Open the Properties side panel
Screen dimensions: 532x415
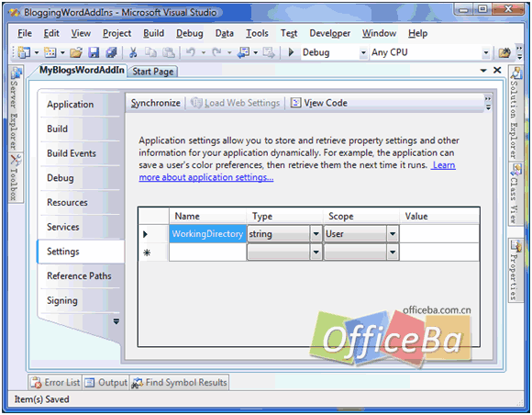click(x=516, y=270)
